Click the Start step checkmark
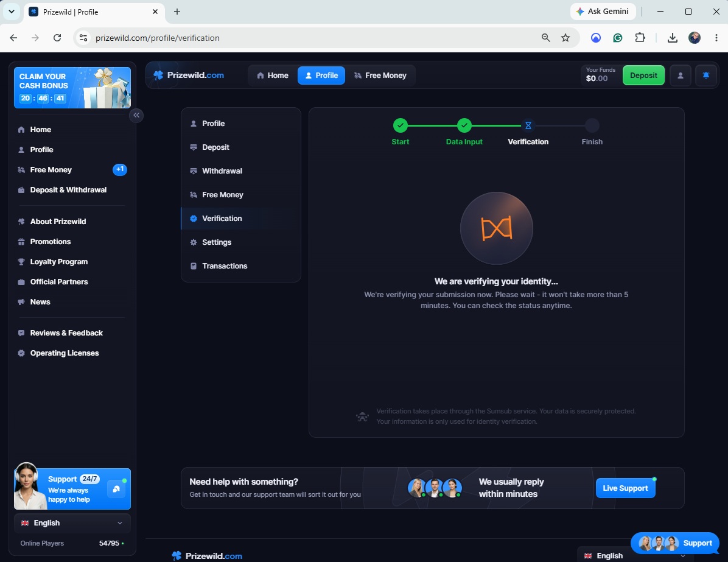Screen dimensions: 728x562 pyautogui.click(x=400, y=125)
